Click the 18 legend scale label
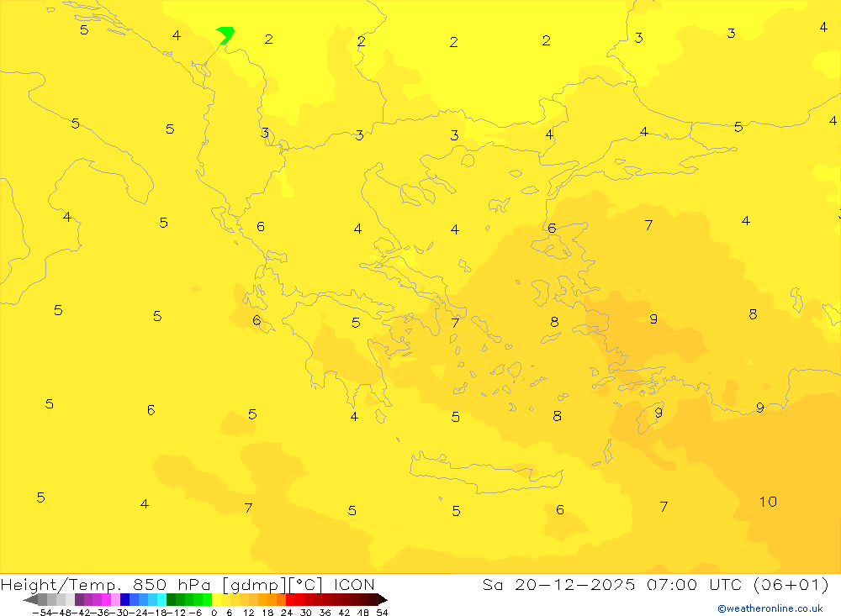 point(267,613)
